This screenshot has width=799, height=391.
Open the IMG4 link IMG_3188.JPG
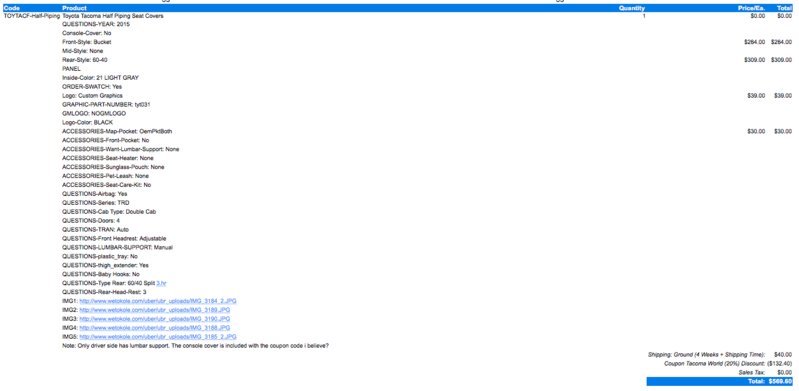pyautogui.click(x=155, y=328)
